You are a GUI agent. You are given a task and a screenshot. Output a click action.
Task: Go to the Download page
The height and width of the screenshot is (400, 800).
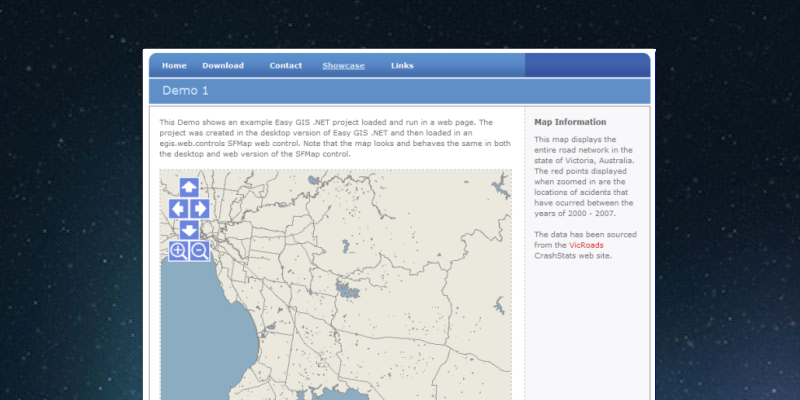(x=223, y=65)
